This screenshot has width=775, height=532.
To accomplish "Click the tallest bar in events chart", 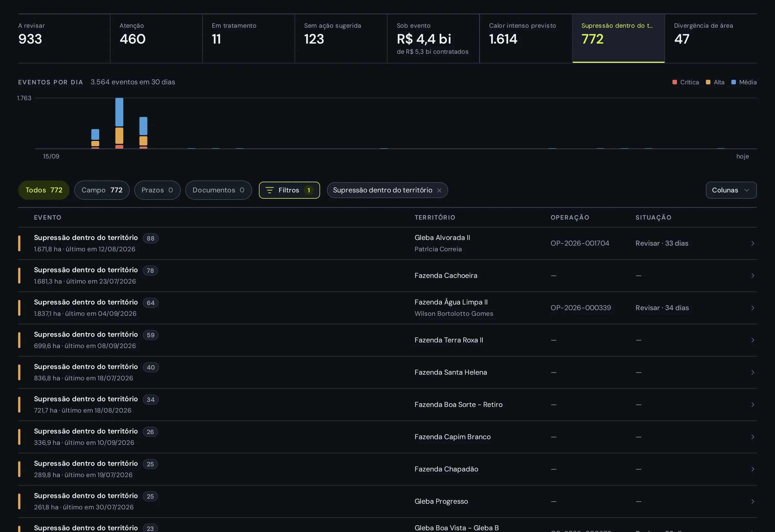I will (119, 123).
